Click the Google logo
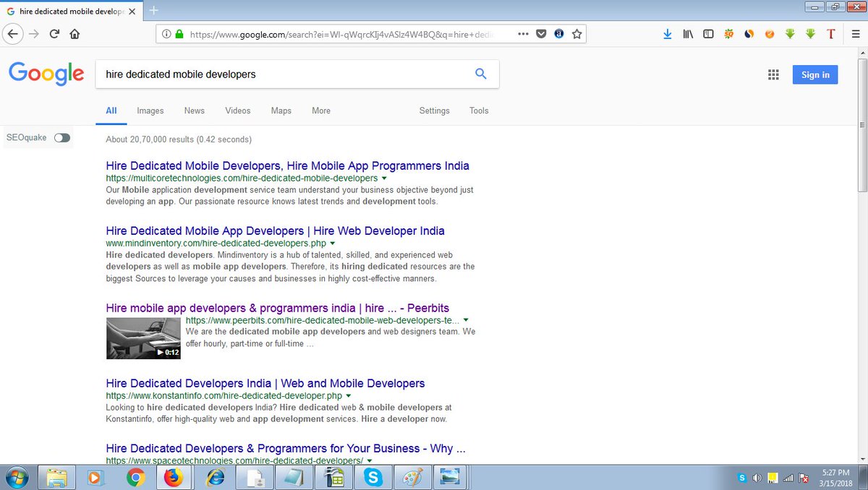Image resolution: width=868 pixels, height=490 pixels. click(x=46, y=74)
